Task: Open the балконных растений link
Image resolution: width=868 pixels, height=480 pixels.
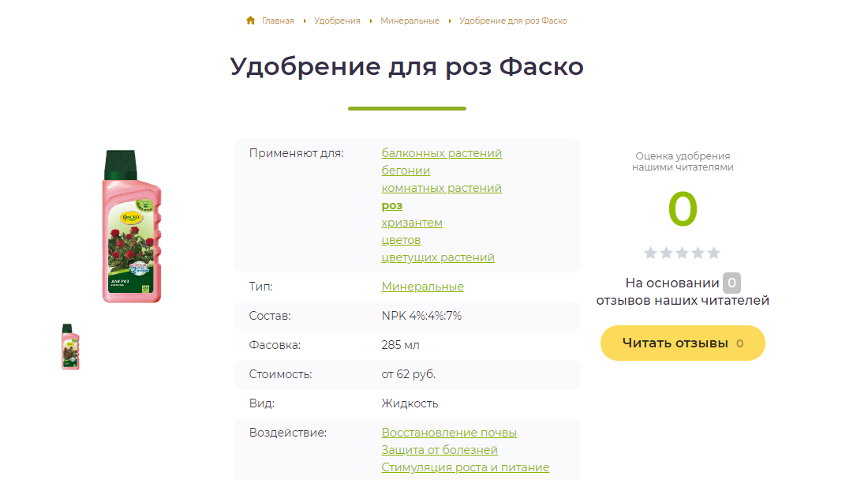Action: click(442, 153)
